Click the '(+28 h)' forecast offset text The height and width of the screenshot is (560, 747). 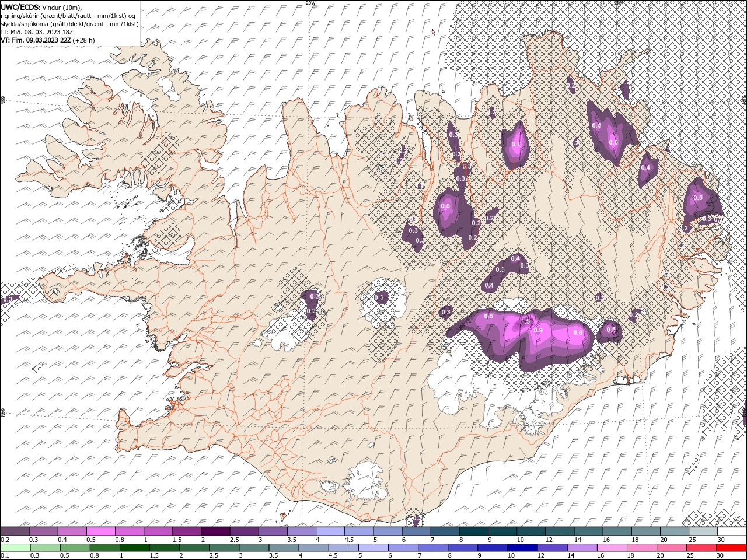[x=84, y=40]
